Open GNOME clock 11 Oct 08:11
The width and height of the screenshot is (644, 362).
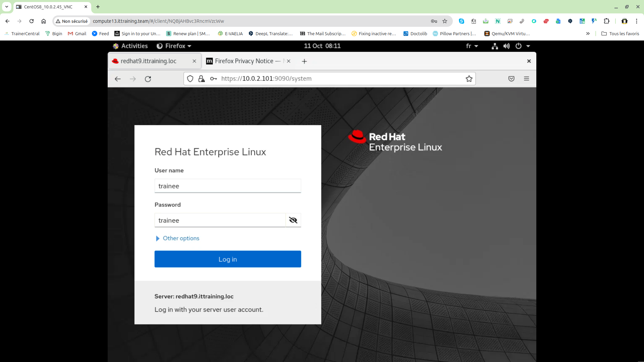pos(322,46)
